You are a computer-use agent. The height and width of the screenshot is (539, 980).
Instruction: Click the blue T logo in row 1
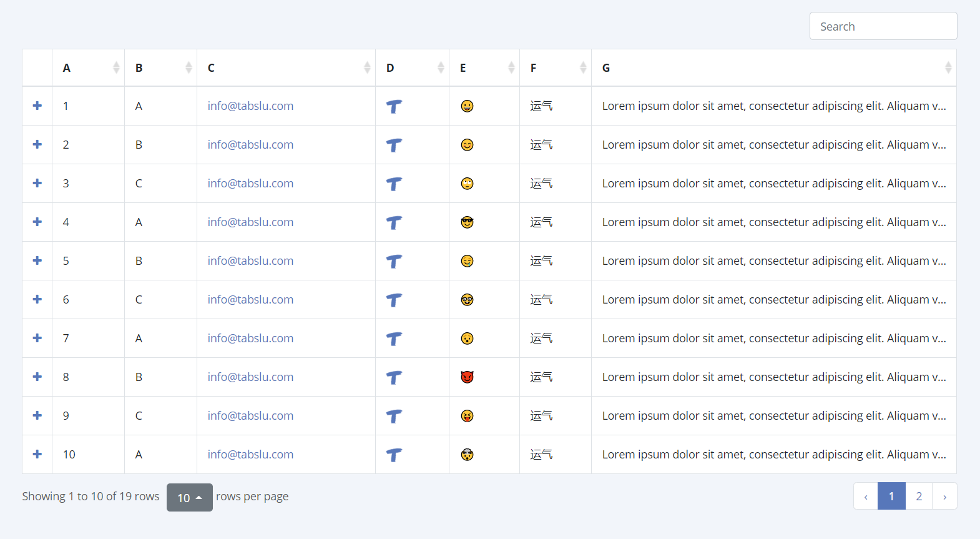point(394,107)
